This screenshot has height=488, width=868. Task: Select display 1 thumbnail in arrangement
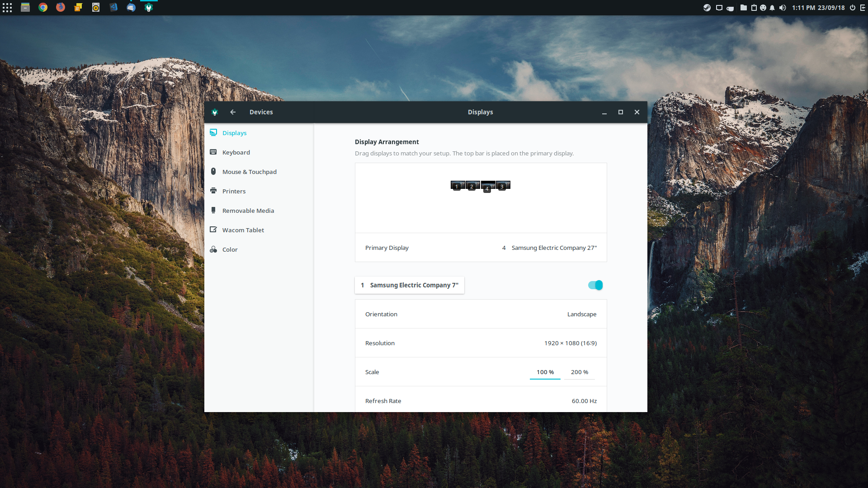tap(458, 185)
